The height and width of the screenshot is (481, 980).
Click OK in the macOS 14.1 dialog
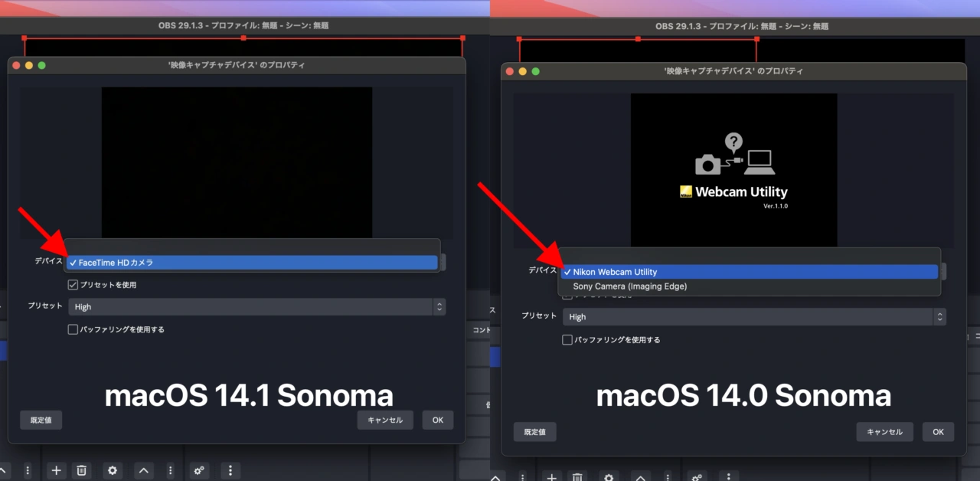pyautogui.click(x=437, y=420)
